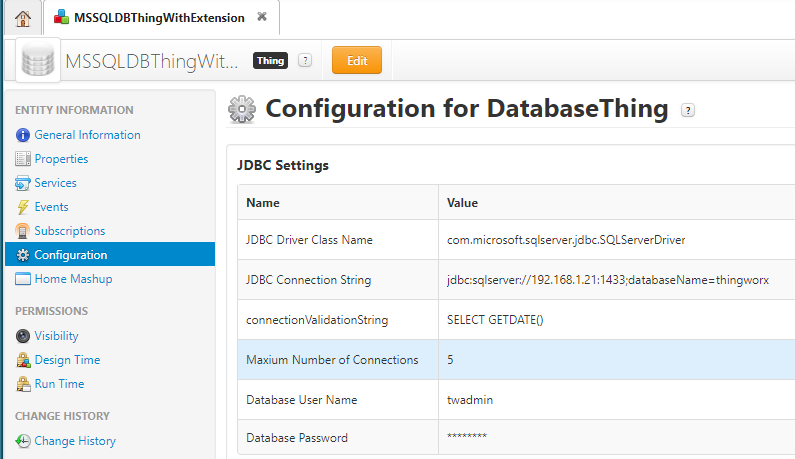795x459 pixels.
Task: Open Run Time permissions
Action: [x=59, y=384]
